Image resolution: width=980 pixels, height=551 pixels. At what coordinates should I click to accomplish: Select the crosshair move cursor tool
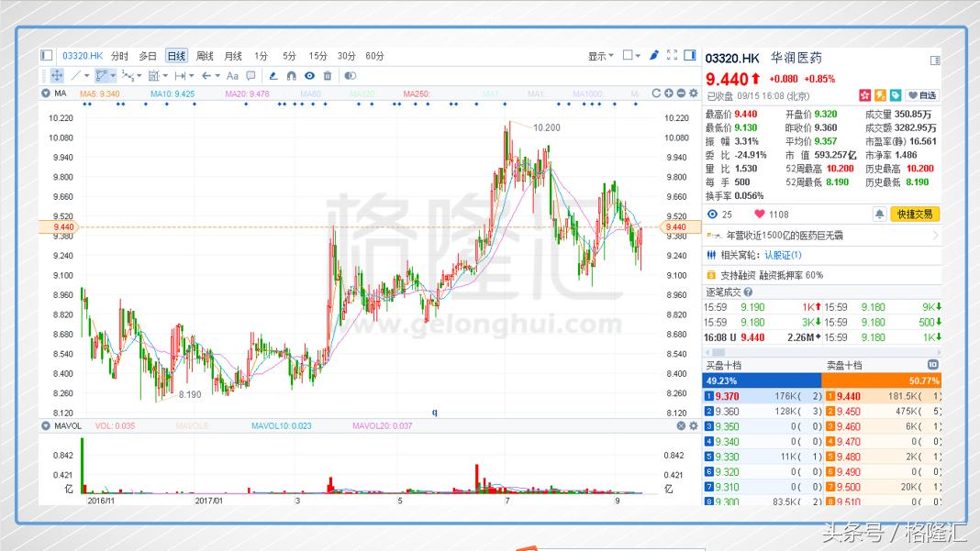point(57,75)
